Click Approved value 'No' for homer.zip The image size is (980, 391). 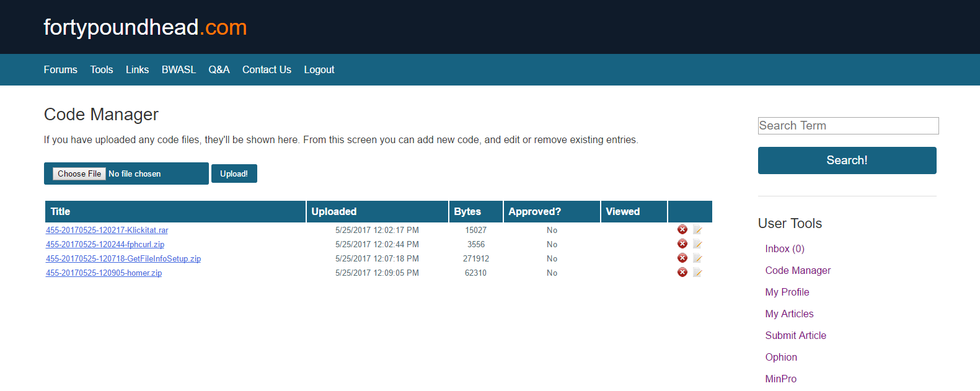tap(552, 273)
